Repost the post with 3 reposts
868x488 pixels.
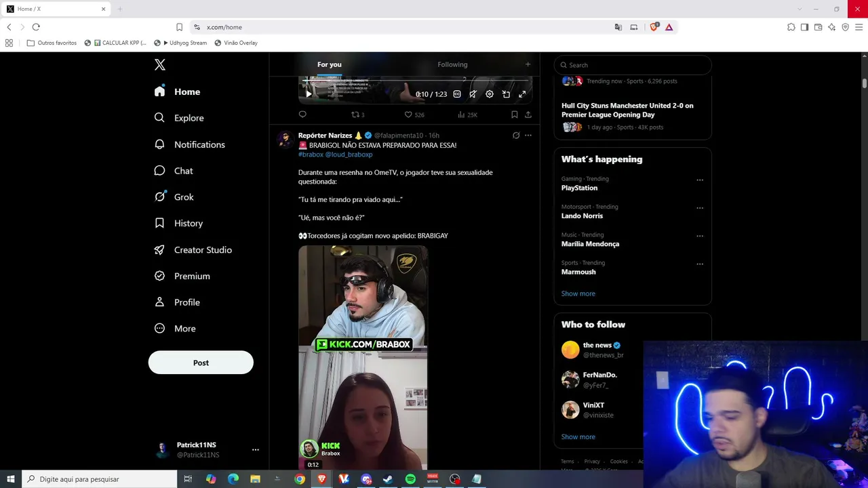point(357,115)
